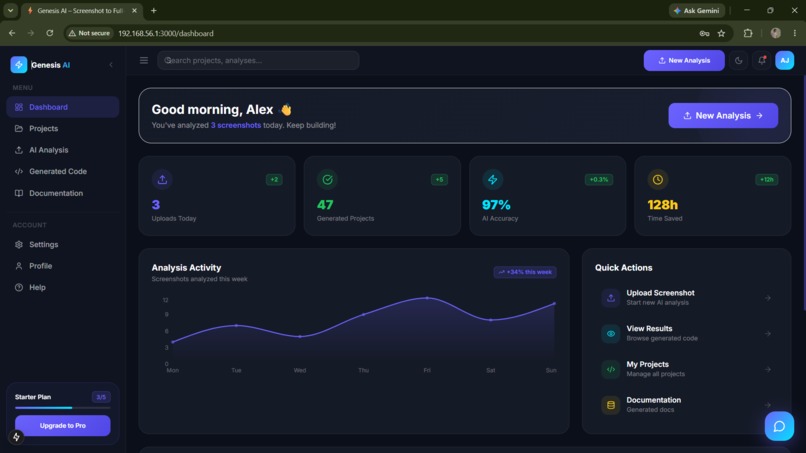Go to AI Analysis in sidebar
The height and width of the screenshot is (453, 806).
63,150
